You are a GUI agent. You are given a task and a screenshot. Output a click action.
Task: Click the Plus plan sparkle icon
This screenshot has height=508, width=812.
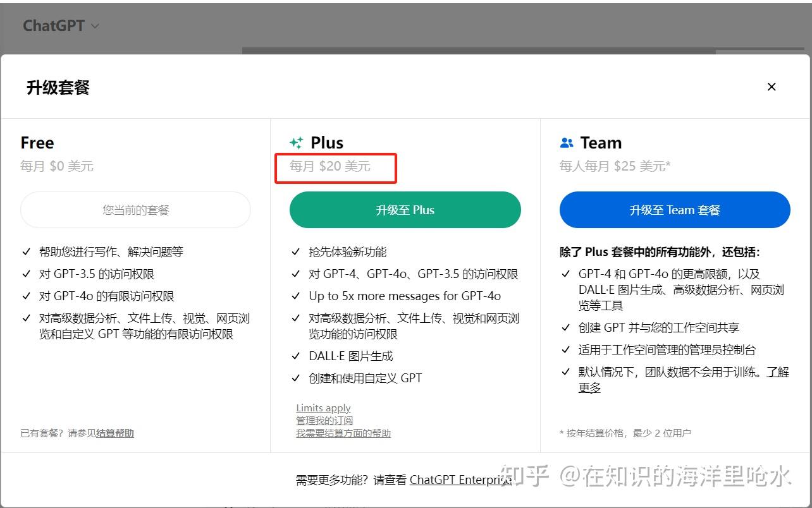tap(296, 143)
